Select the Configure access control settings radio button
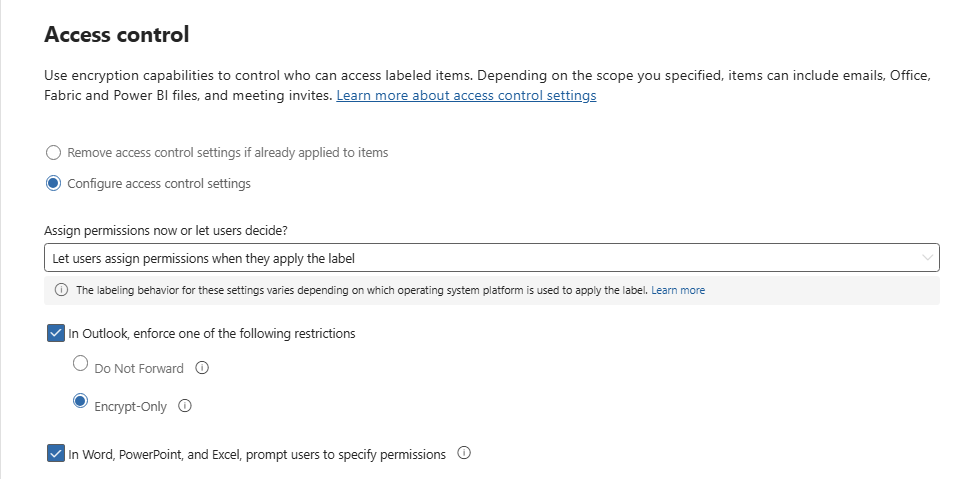954x479 pixels. coord(54,183)
